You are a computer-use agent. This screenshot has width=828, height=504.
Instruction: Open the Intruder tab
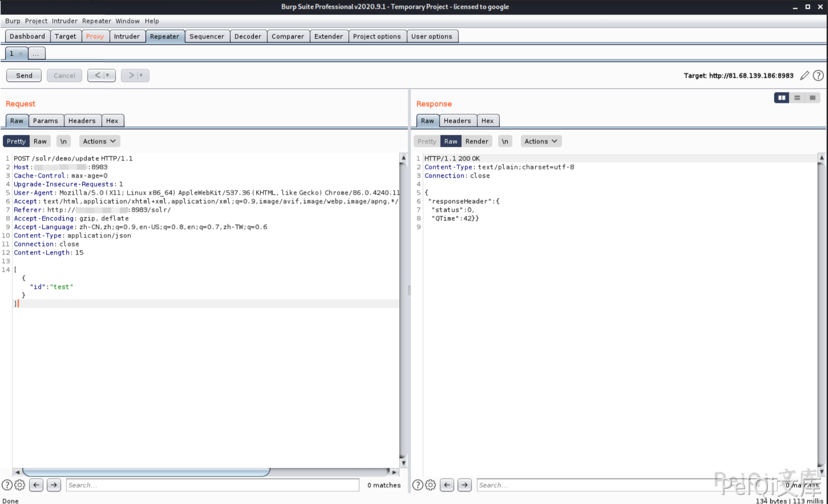tap(127, 36)
